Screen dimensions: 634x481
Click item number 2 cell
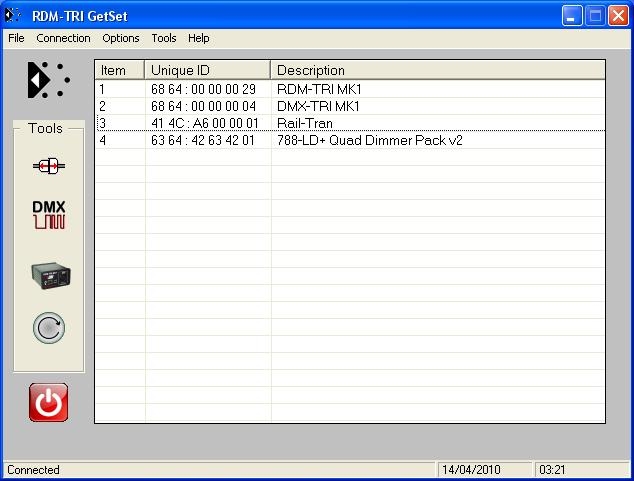(x=120, y=106)
